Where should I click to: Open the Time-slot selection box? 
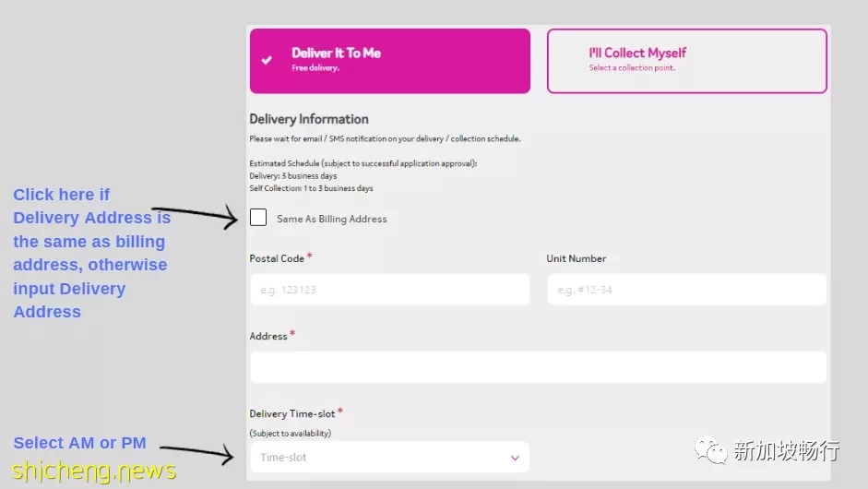tap(389, 458)
